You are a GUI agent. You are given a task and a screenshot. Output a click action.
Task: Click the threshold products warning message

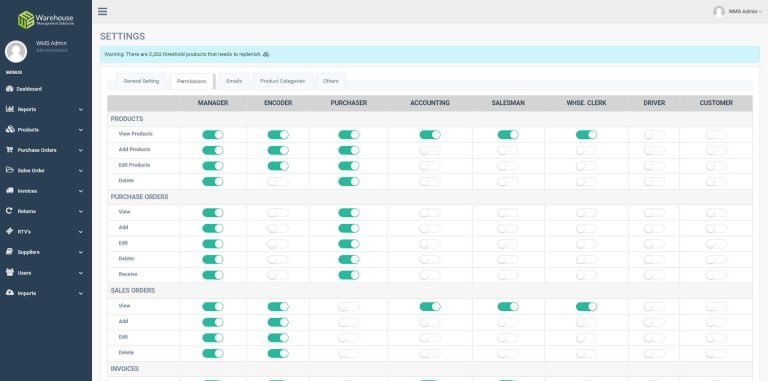pos(182,54)
